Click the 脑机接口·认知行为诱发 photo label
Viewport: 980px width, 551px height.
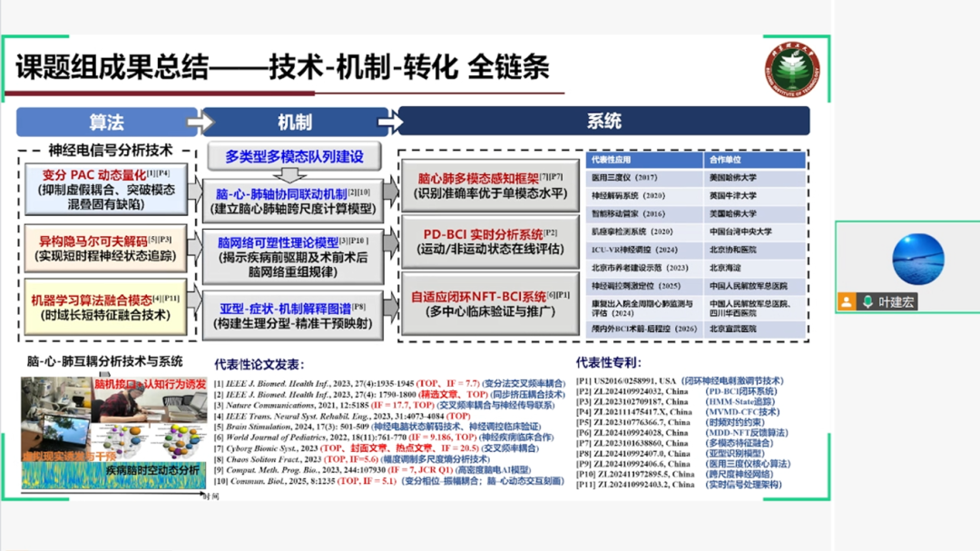tap(150, 384)
